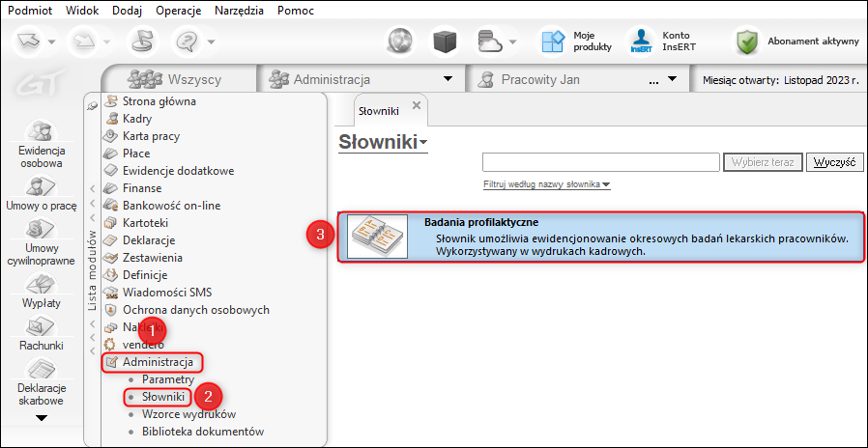Open the Pomoc menu
Image resolution: width=868 pixels, height=448 pixels.
pos(296,11)
